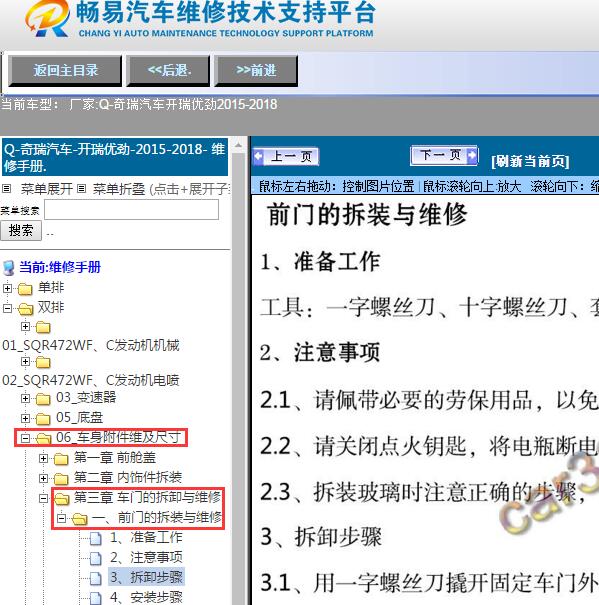Select 第三章 车门的拆卸与维修 chapter

(147, 497)
